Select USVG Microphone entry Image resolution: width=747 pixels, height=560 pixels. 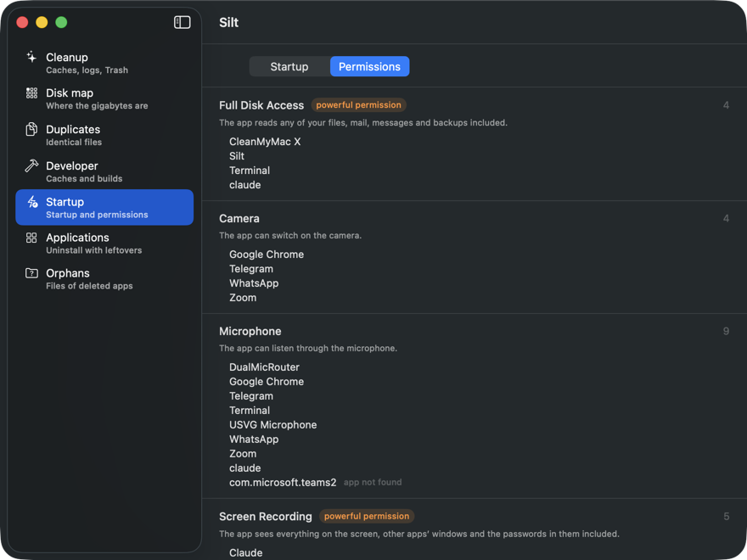click(273, 425)
